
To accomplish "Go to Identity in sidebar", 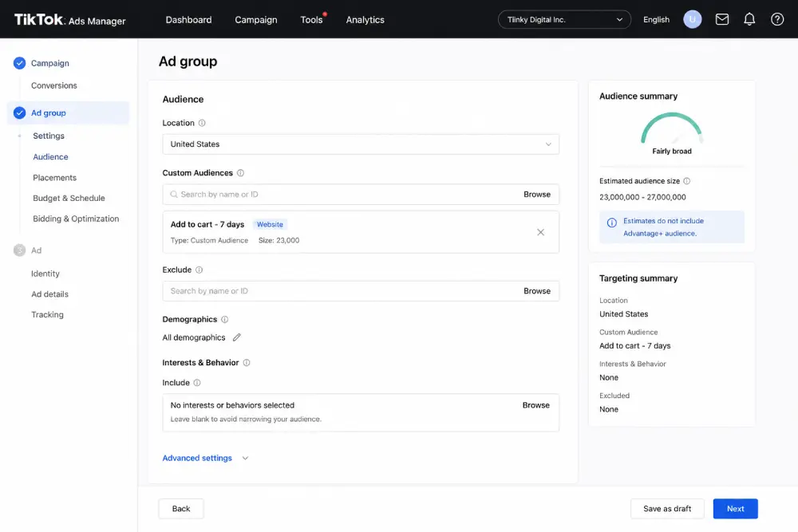I will pyautogui.click(x=45, y=274).
